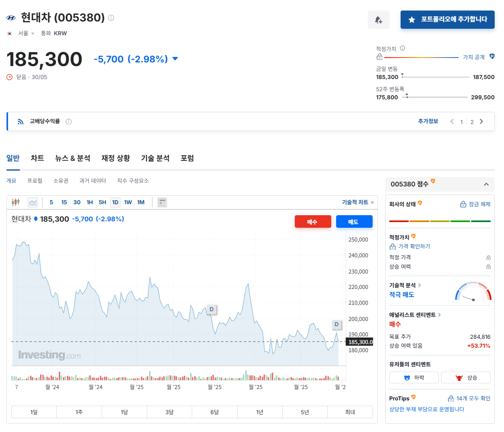Select the 3달 chart range
This screenshot has height=432, width=504.
[169, 412]
